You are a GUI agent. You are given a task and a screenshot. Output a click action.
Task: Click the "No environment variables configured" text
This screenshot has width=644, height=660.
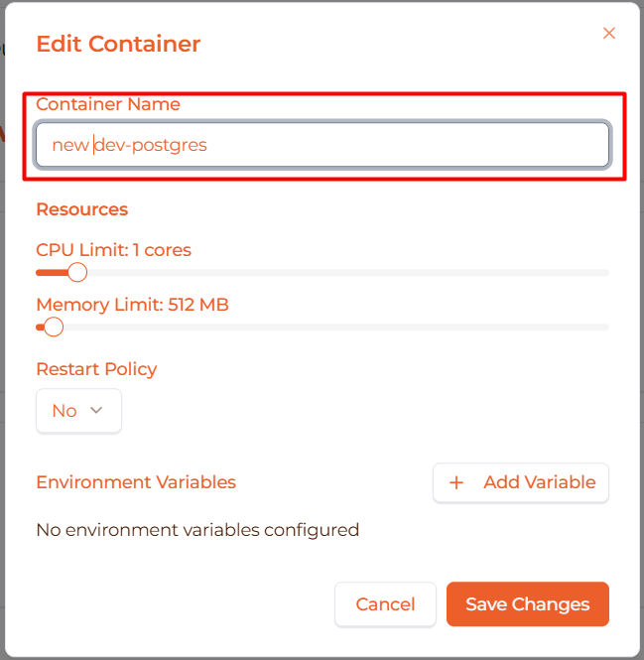(197, 530)
